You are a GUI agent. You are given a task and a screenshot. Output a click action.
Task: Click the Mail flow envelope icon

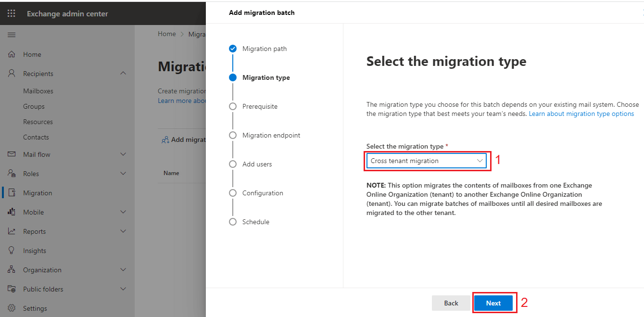click(12, 154)
